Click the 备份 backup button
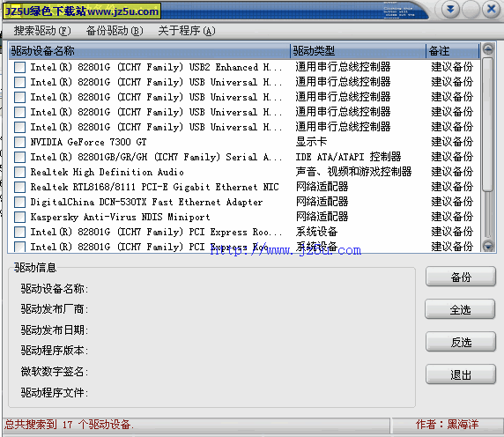This screenshot has height=437, width=504. [x=461, y=277]
